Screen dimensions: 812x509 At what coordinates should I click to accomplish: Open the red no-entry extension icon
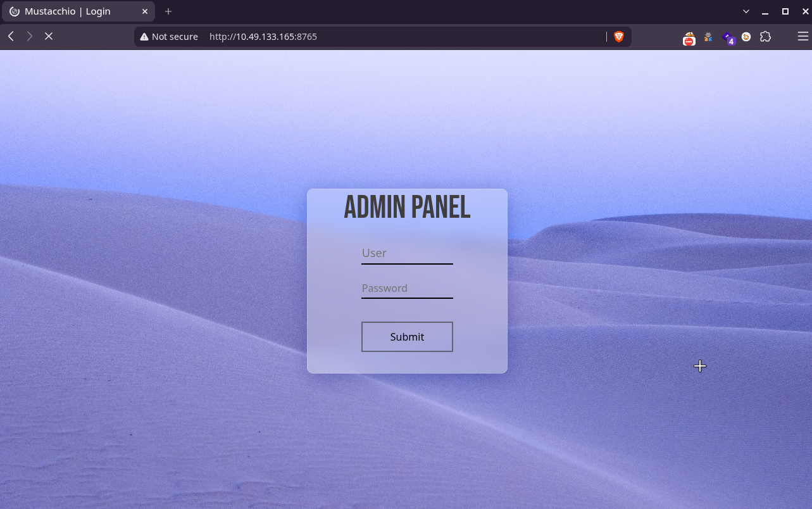pyautogui.click(x=689, y=38)
